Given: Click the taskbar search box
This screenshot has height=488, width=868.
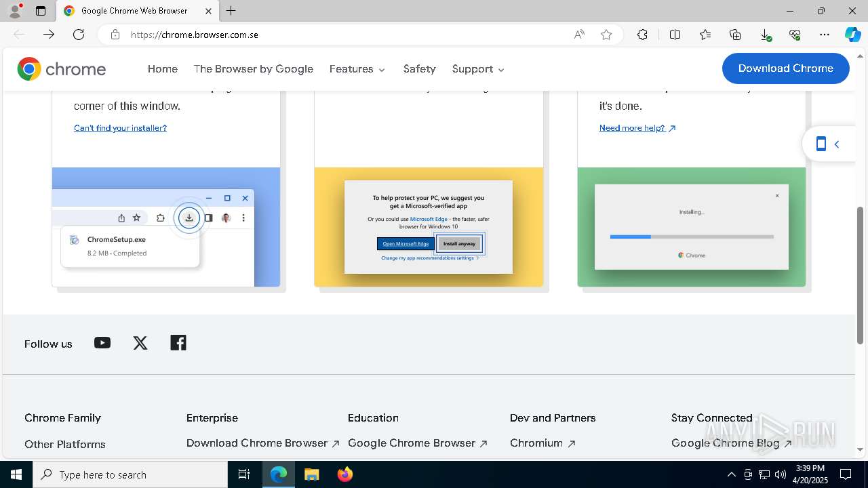Looking at the screenshot, I should click(x=130, y=474).
